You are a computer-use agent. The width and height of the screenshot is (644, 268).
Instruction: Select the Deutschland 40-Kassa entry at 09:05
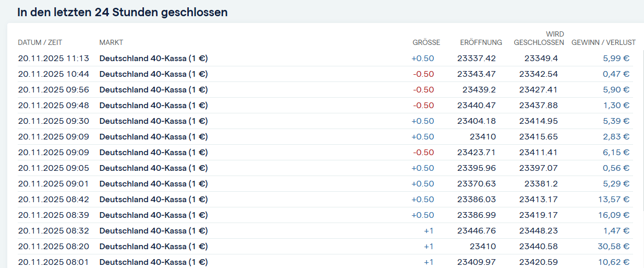(x=153, y=168)
